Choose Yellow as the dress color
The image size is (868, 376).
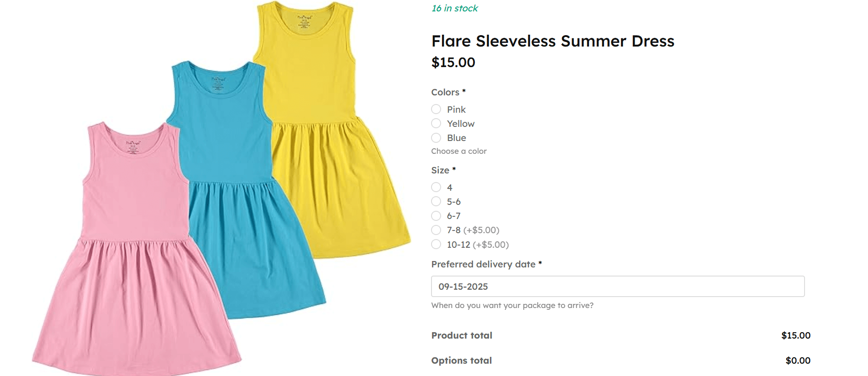click(x=436, y=124)
